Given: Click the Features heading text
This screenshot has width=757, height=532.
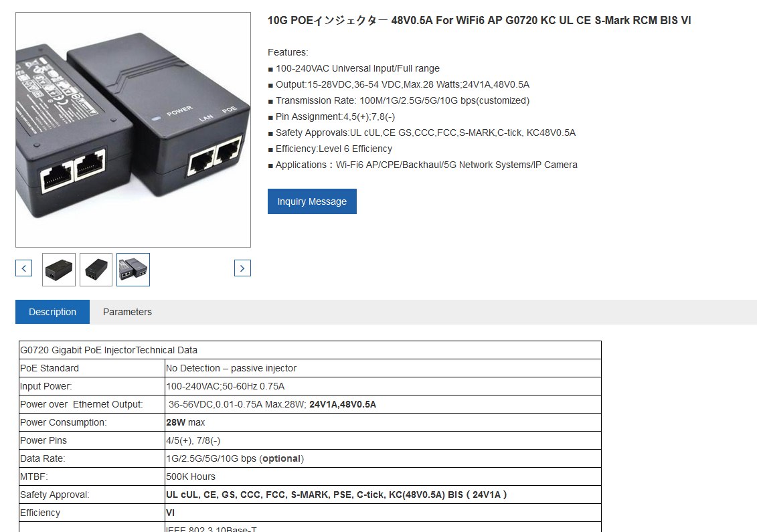Looking at the screenshot, I should click(x=288, y=52).
